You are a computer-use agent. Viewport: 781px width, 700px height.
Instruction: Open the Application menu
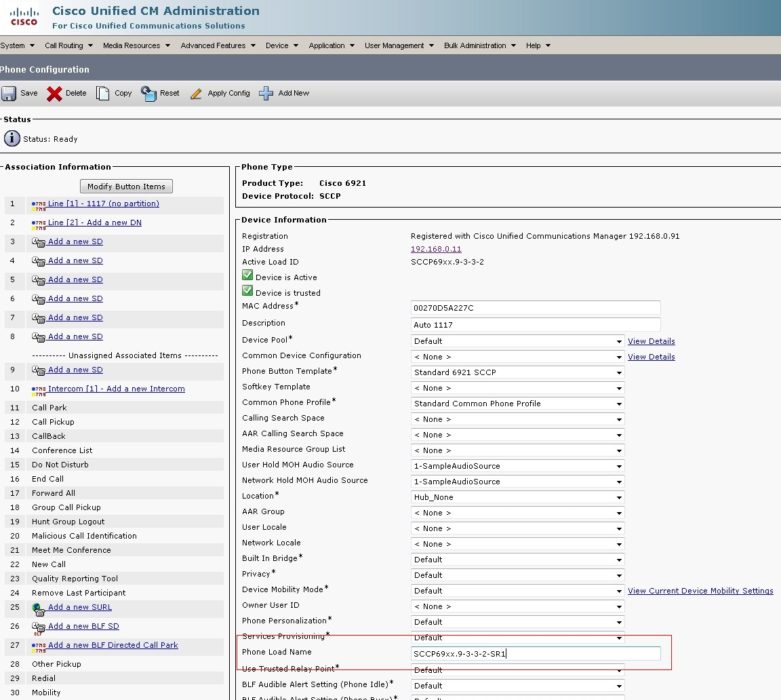[332, 45]
